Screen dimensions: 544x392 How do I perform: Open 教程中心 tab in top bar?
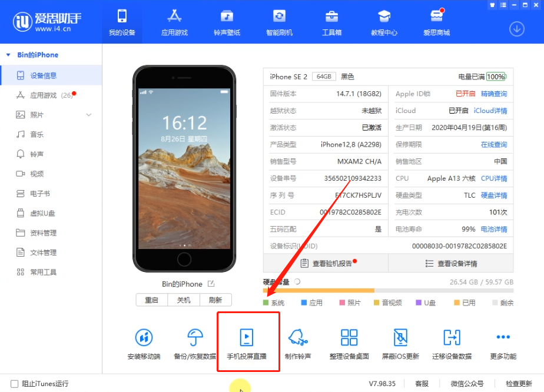(x=384, y=23)
